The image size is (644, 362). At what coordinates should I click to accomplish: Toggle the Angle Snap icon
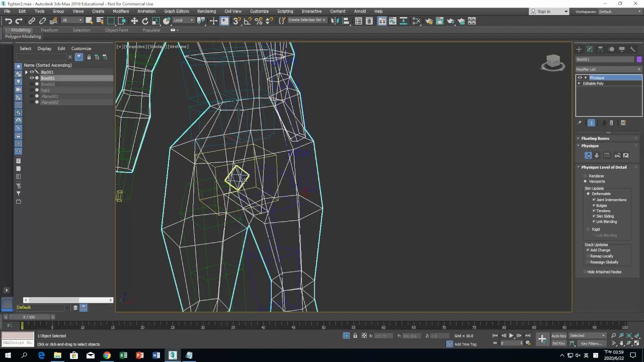point(248,21)
